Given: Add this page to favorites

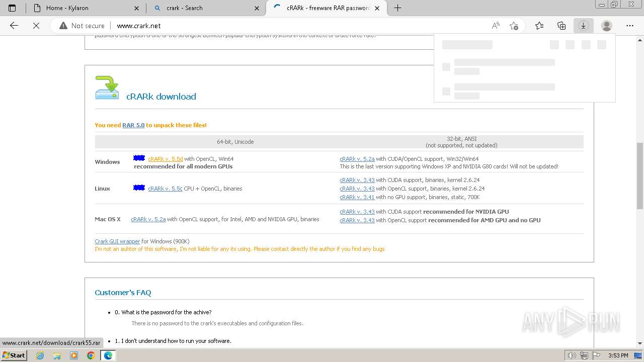Looking at the screenshot, I should click(x=514, y=26).
